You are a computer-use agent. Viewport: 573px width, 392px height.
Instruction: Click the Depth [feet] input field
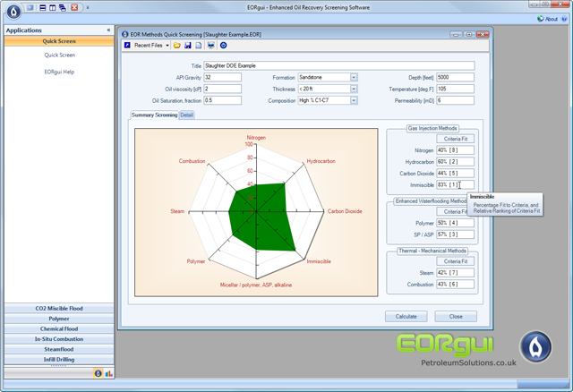(456, 78)
